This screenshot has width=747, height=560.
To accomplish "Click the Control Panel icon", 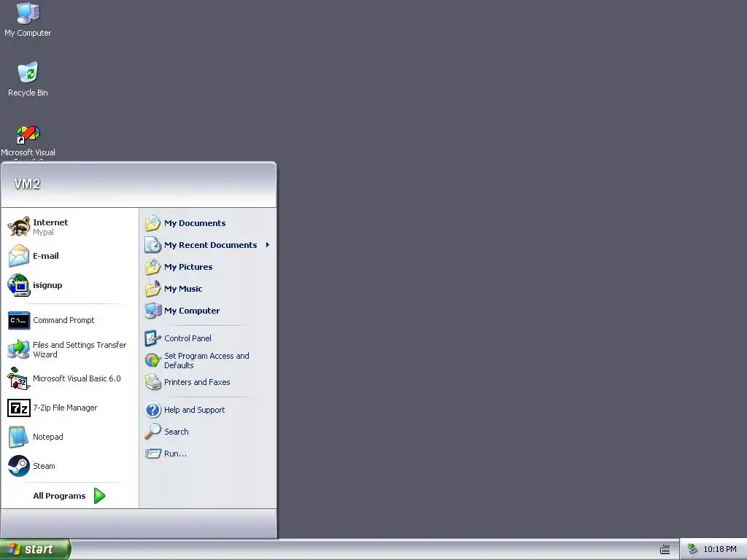I will click(x=153, y=338).
